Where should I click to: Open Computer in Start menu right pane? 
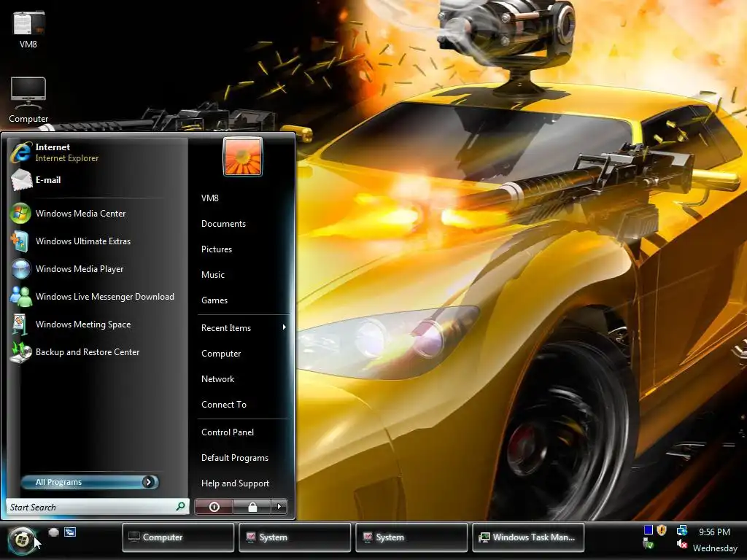pos(221,354)
